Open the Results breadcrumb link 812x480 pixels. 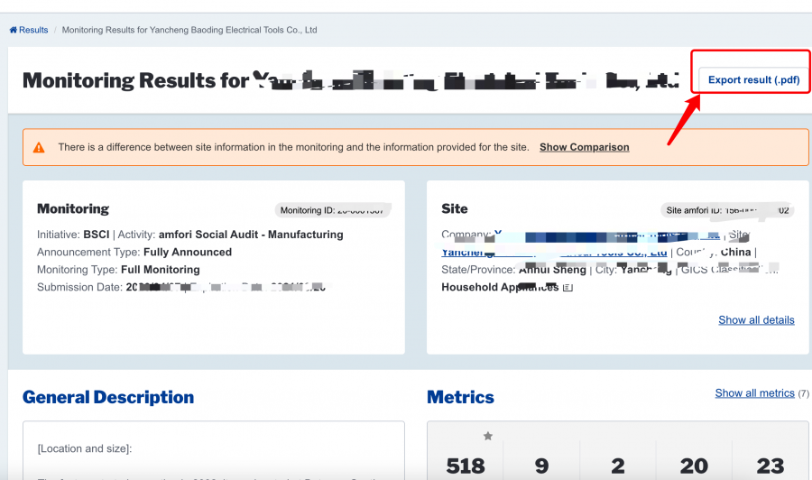click(x=33, y=30)
